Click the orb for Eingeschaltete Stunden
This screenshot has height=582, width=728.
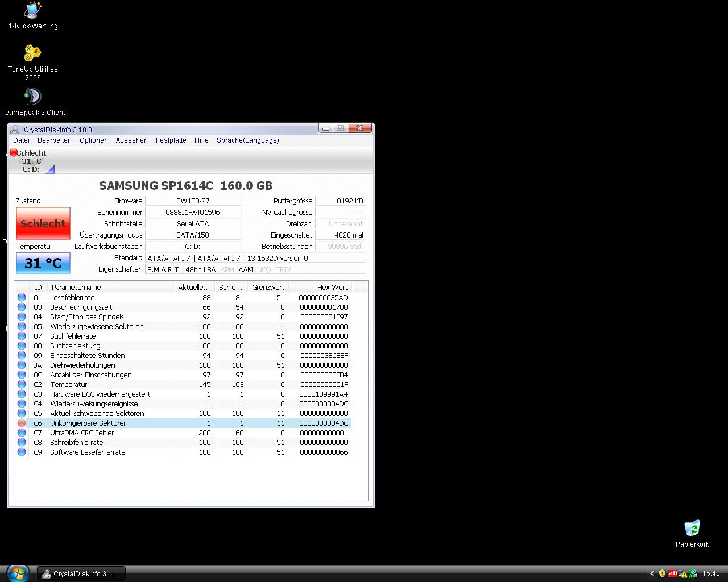pyautogui.click(x=22, y=355)
